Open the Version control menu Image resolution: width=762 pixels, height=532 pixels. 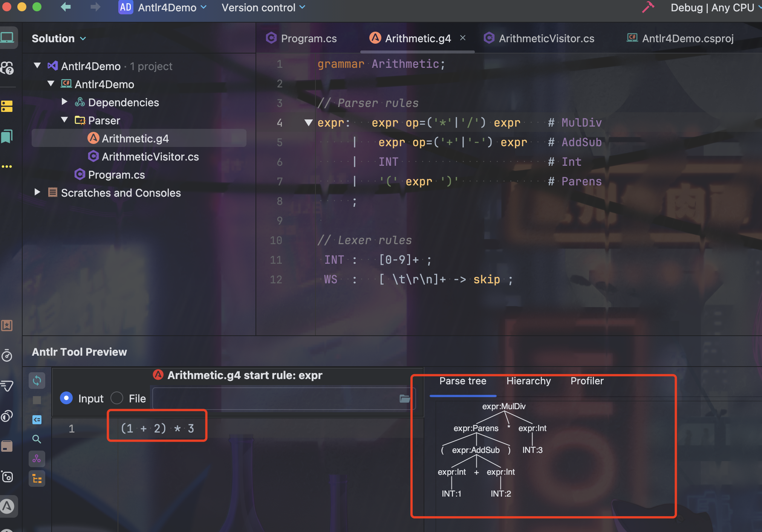pyautogui.click(x=263, y=8)
